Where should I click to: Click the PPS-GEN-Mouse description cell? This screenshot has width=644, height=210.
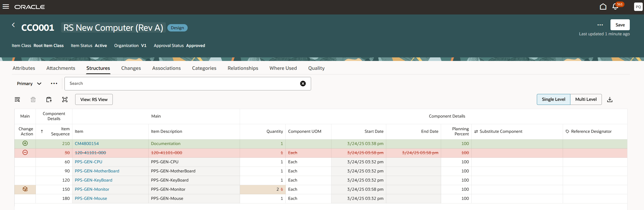click(x=194, y=199)
